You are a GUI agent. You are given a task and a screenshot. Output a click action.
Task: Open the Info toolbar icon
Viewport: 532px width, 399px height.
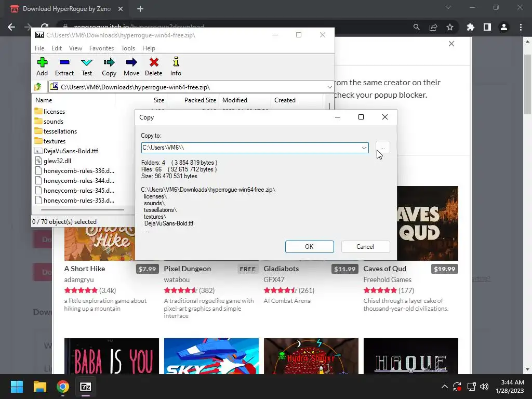tap(176, 66)
